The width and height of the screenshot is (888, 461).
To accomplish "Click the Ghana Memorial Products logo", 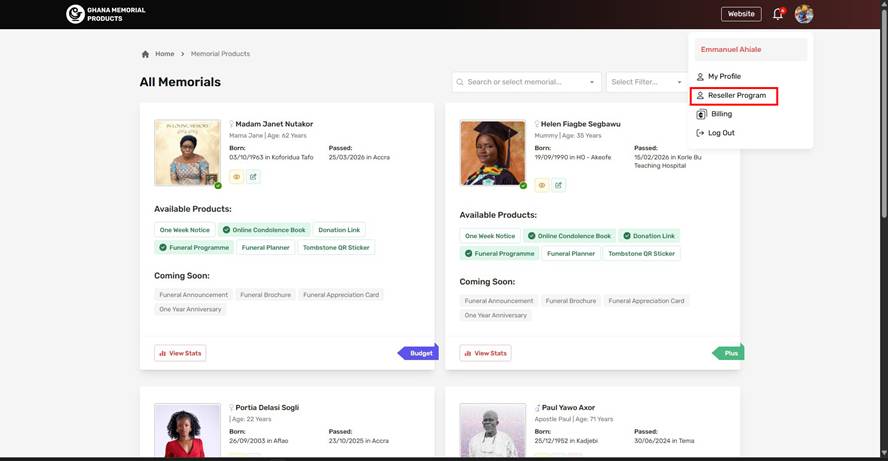I will [x=106, y=14].
